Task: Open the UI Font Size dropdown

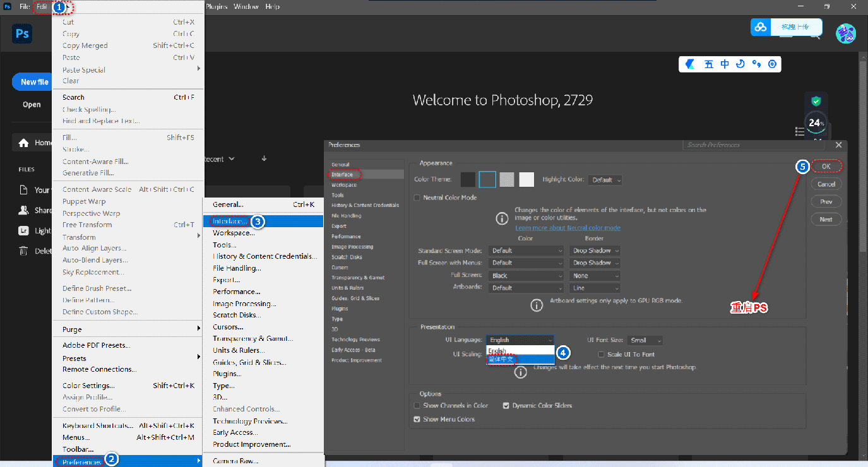Action: coord(645,340)
